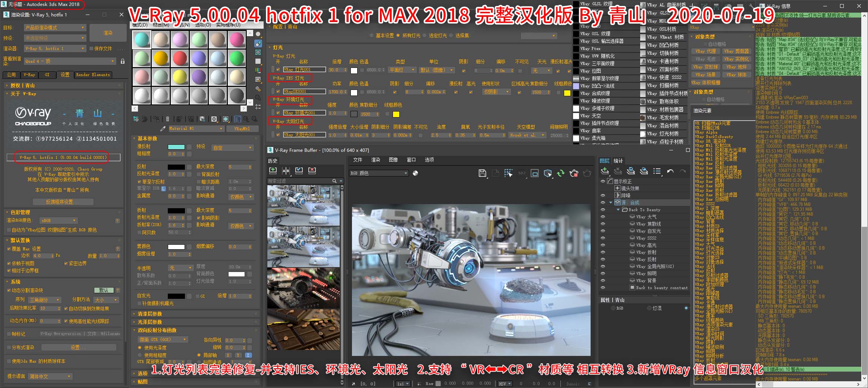Open the 目标 产品级渲染模式 dropdown
Viewport: 868px width, 388px height.
point(55,28)
